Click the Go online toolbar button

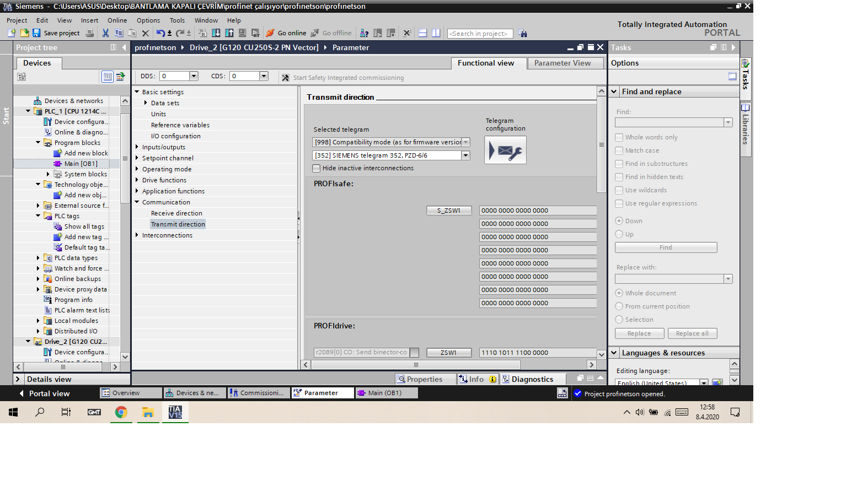click(286, 33)
